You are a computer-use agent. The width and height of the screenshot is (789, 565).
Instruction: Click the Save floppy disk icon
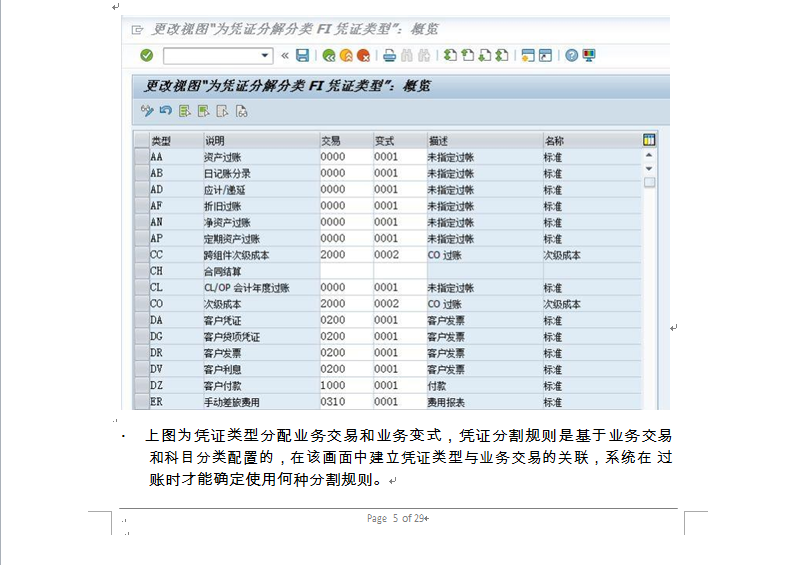(302, 55)
